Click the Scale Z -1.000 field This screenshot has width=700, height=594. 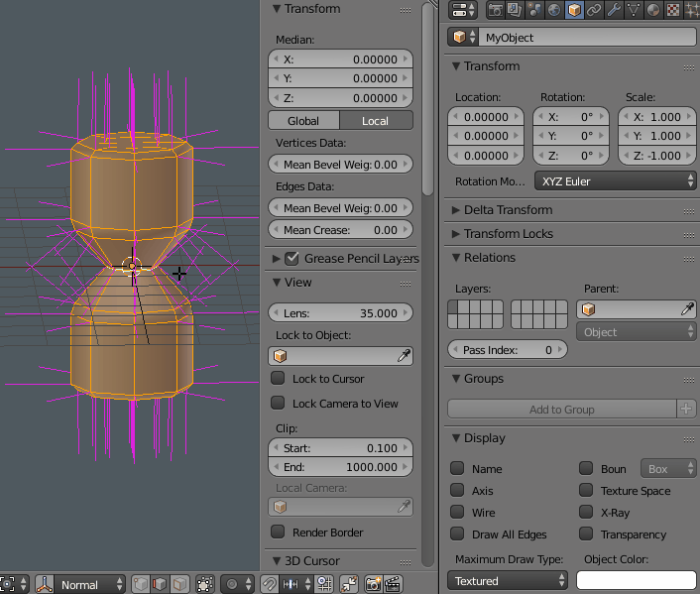coord(656,156)
